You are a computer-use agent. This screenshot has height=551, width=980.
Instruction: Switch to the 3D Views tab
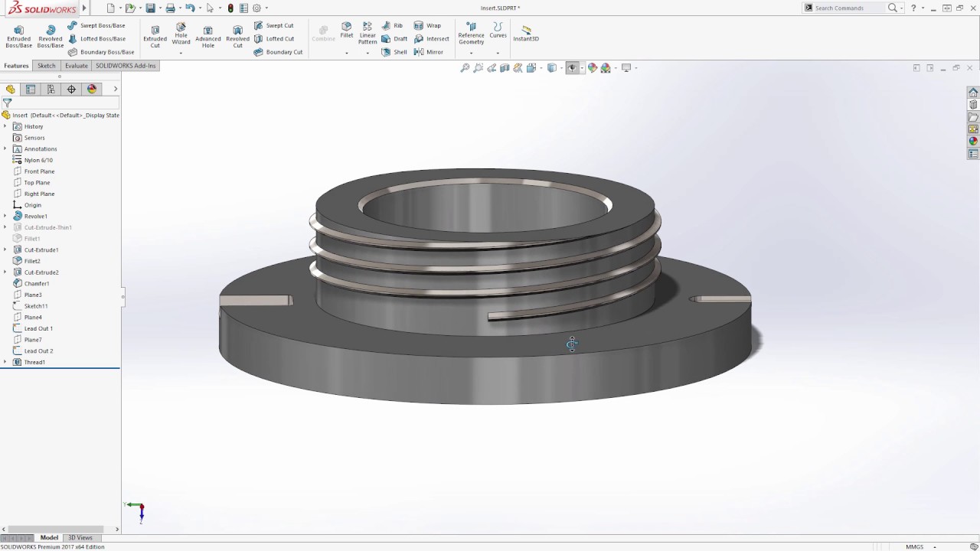80,538
